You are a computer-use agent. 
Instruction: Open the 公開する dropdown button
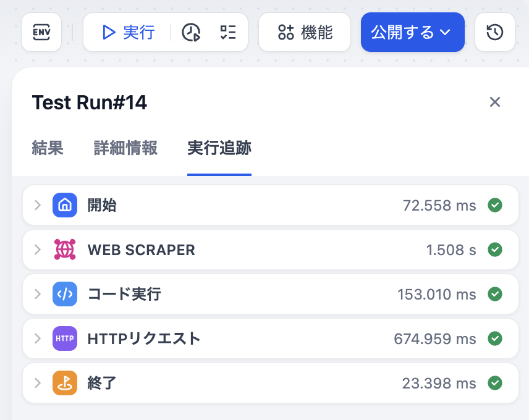(412, 32)
